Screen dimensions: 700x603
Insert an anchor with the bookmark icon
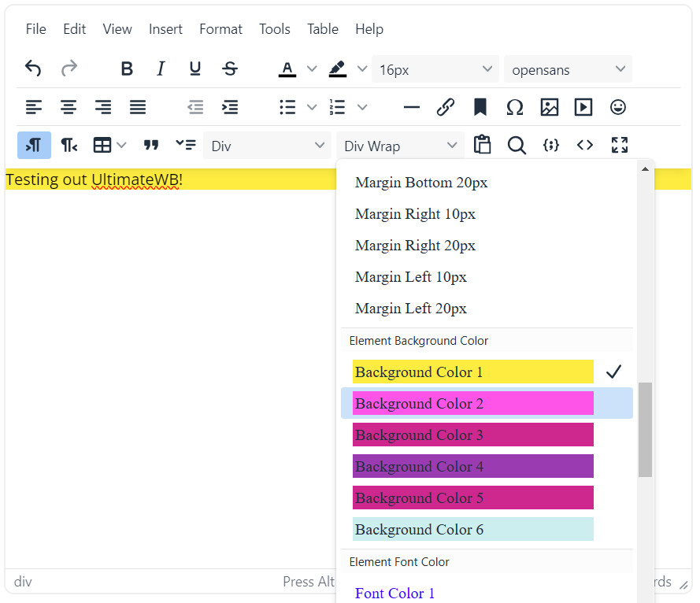480,107
